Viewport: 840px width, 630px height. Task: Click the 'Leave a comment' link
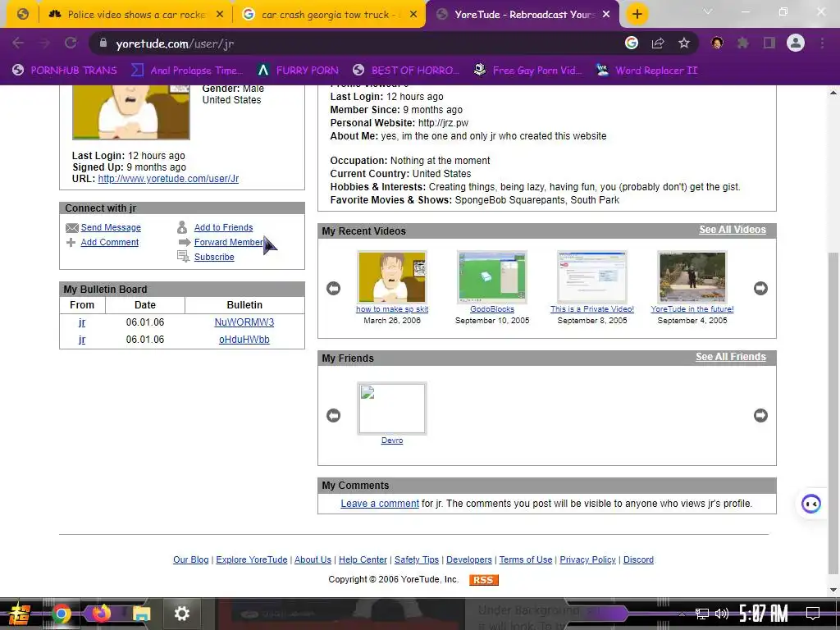point(380,504)
